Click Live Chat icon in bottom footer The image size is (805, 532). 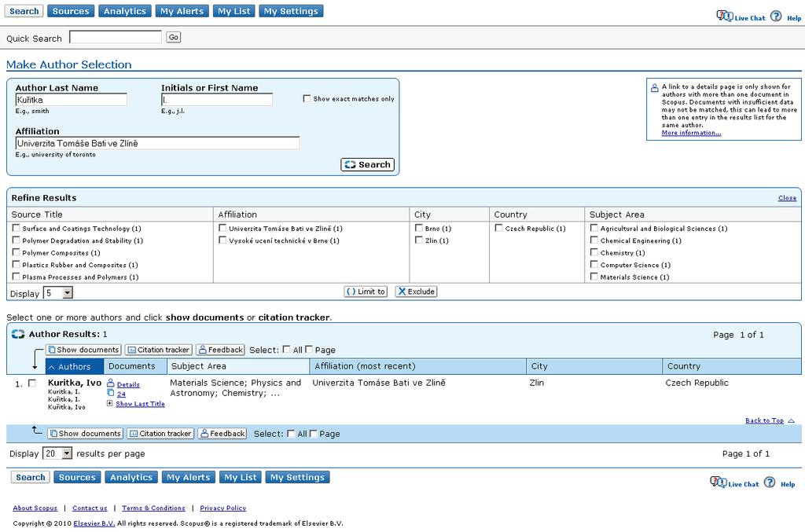(719, 482)
